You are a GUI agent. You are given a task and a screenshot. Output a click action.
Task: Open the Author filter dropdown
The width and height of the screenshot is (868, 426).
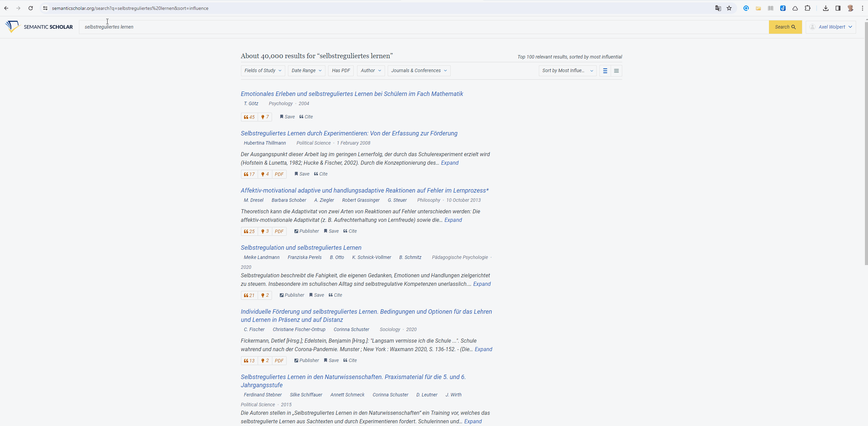point(371,70)
